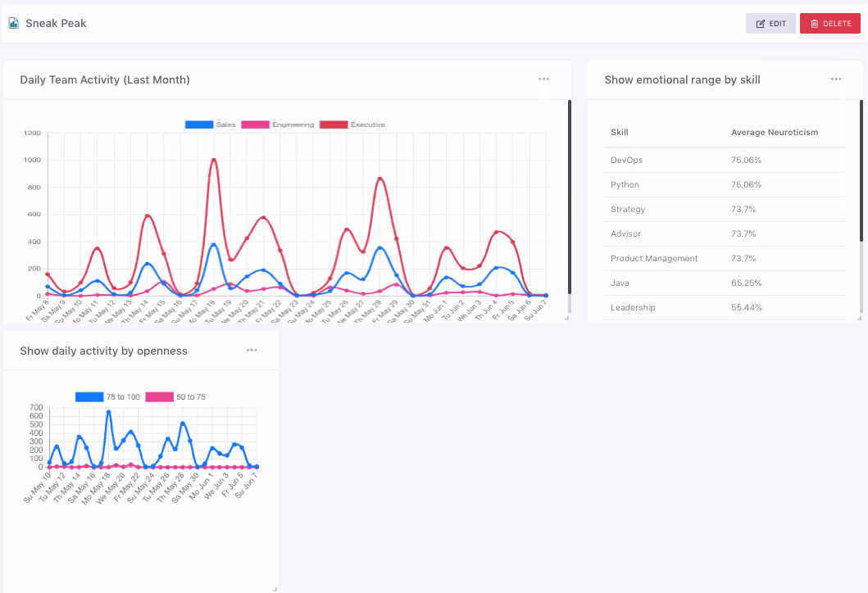
Task: Click the trash icon in Delete button
Action: tap(814, 24)
